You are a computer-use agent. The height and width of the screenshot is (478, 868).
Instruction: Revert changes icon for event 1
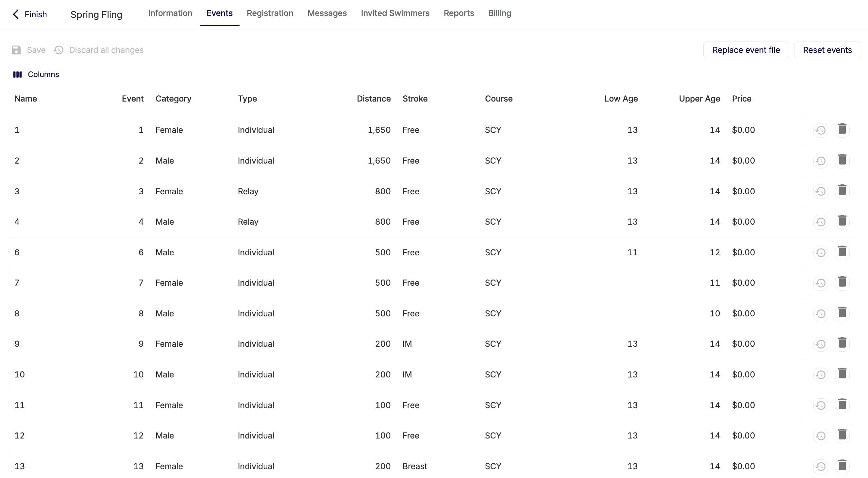[x=821, y=130]
